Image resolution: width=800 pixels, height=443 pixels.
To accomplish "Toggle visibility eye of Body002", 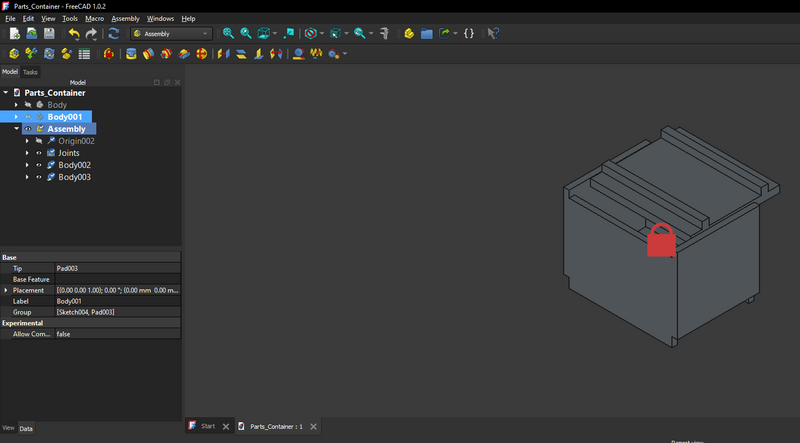I will tap(39, 165).
